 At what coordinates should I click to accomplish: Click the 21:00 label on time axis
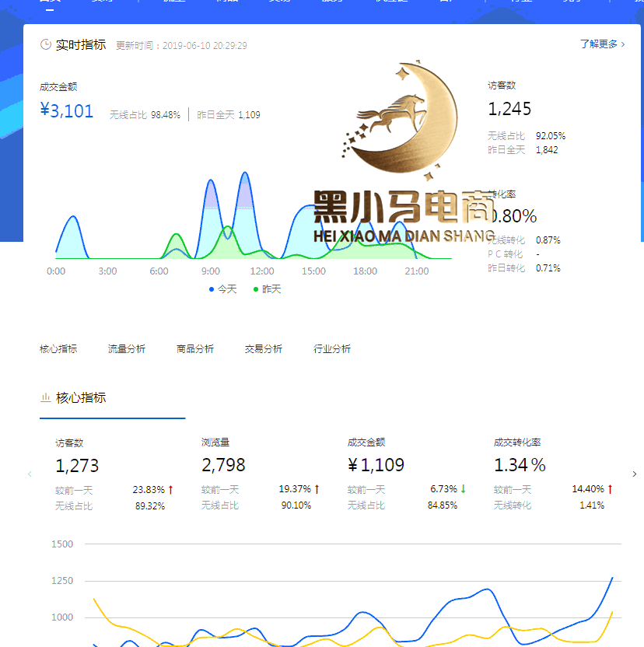point(417,271)
